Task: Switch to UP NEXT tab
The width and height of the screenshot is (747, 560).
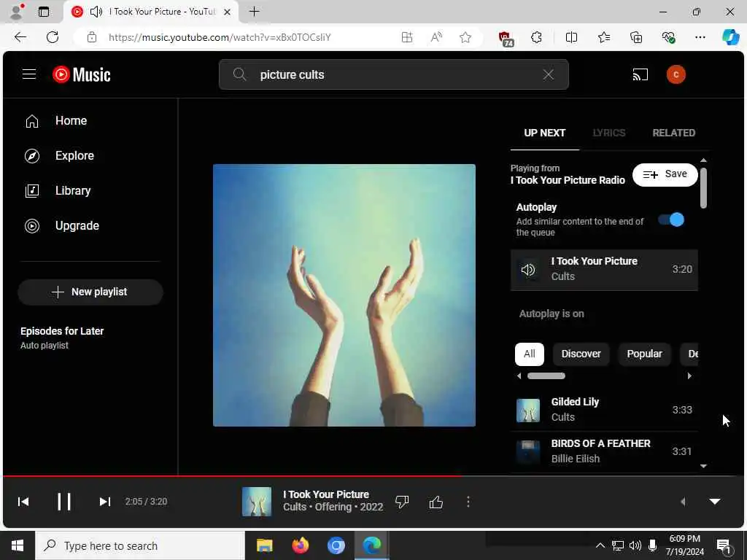Action: 544,133
